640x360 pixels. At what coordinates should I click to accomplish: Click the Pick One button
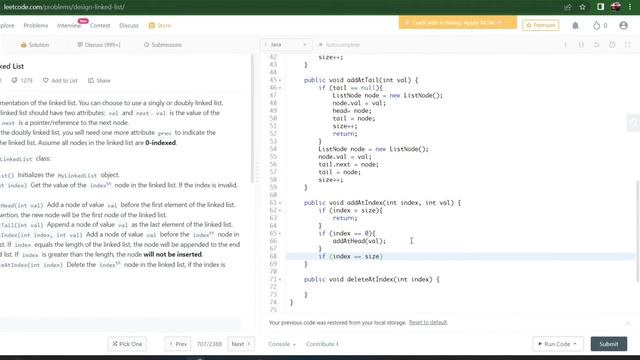coord(127,344)
